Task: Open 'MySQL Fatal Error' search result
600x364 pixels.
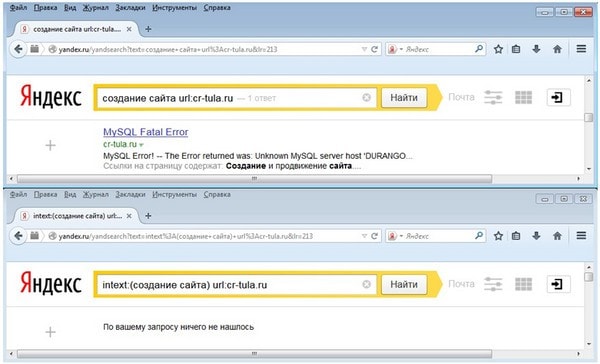Action: click(146, 132)
